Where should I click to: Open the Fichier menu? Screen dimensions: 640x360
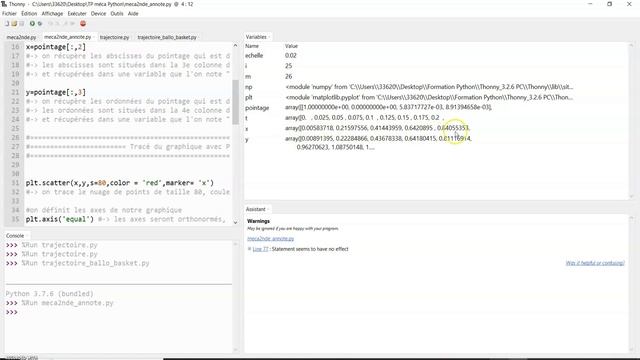click(x=9, y=13)
